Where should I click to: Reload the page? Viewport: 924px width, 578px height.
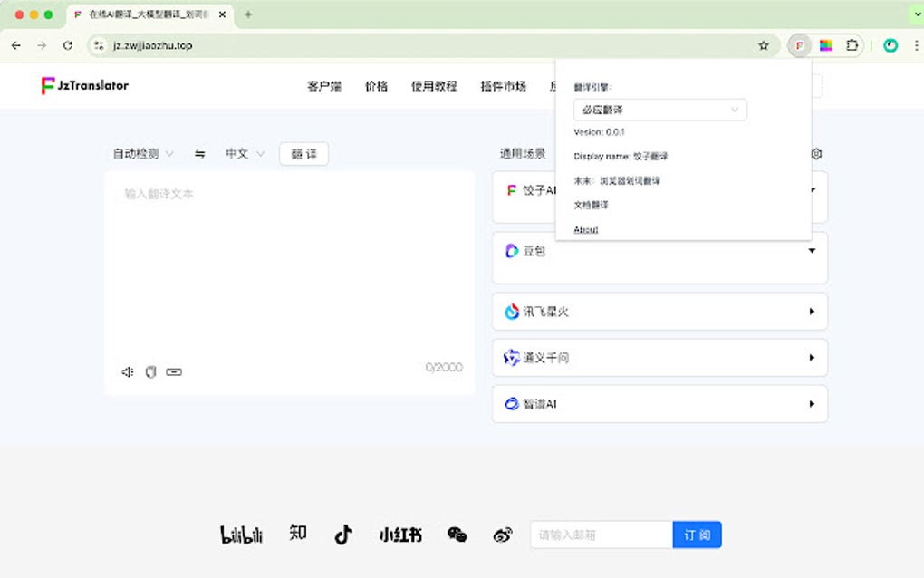point(68,45)
